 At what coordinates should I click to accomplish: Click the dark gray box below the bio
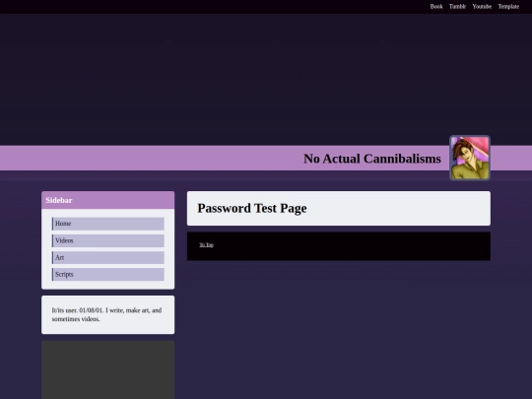[x=108, y=369]
